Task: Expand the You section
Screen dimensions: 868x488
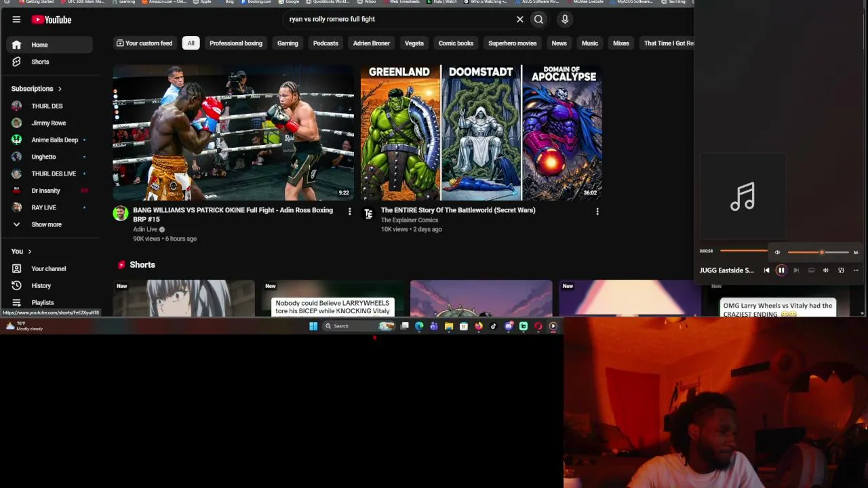Action: [22, 251]
